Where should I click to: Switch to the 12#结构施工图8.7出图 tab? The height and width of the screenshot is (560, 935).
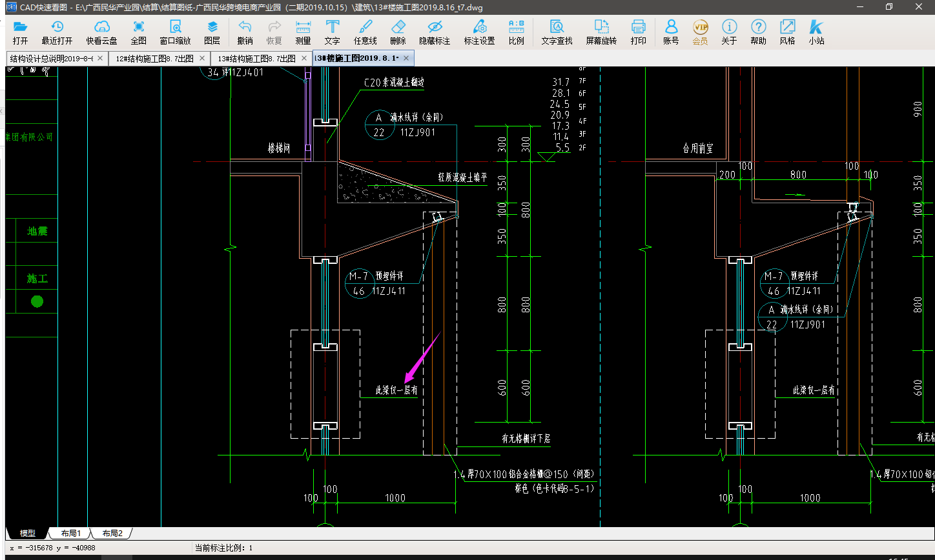tap(154, 59)
